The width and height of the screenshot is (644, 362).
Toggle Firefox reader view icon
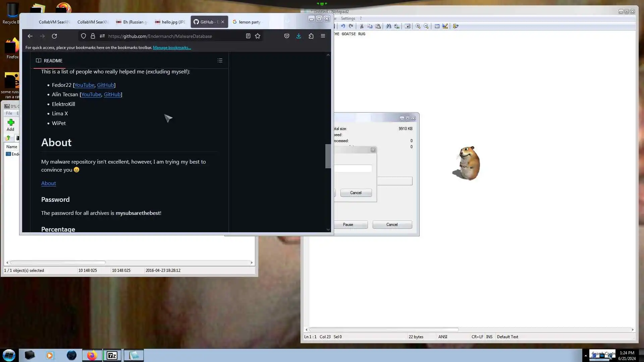coord(248,36)
